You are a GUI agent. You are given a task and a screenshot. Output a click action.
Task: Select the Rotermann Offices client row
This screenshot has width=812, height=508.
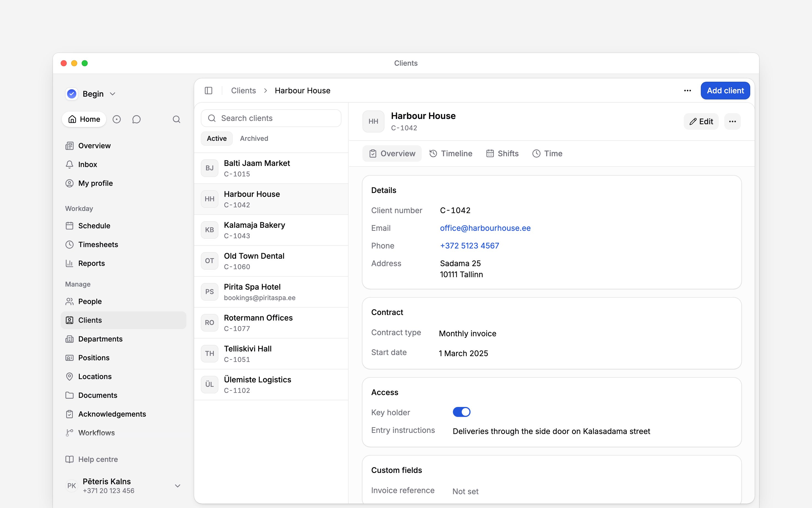click(271, 323)
